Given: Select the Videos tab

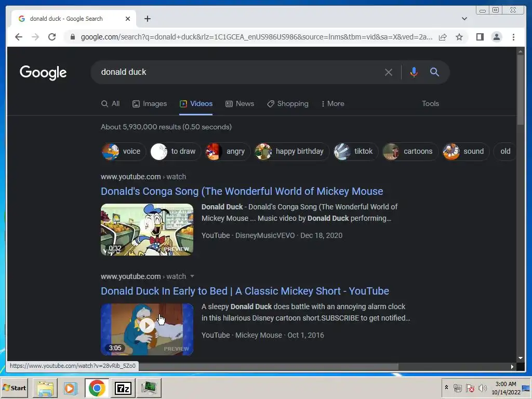Looking at the screenshot, I should click(196, 104).
